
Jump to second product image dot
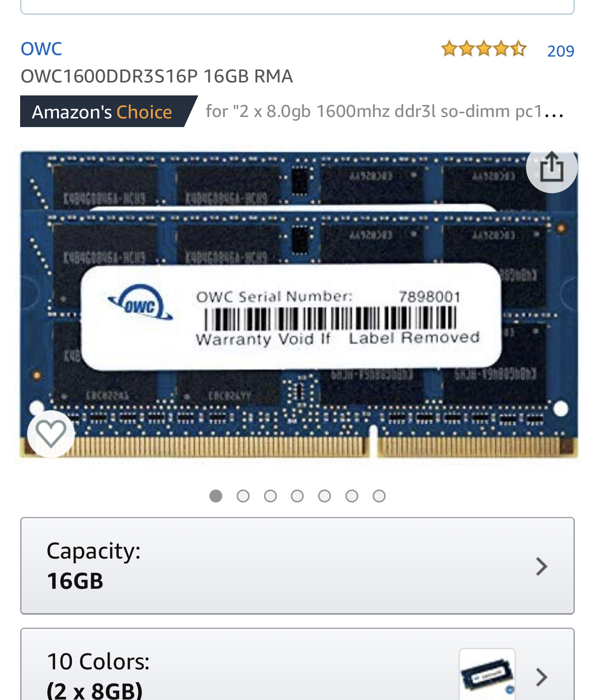click(243, 496)
